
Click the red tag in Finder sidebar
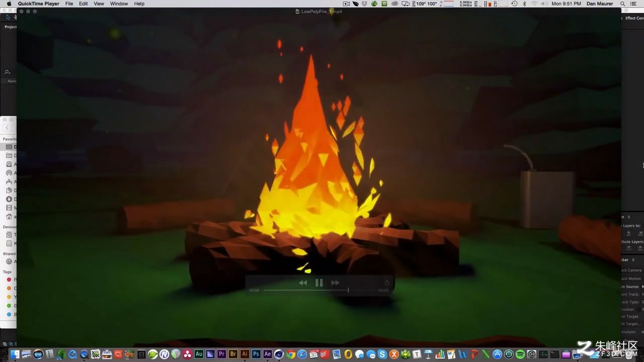click(x=9, y=280)
